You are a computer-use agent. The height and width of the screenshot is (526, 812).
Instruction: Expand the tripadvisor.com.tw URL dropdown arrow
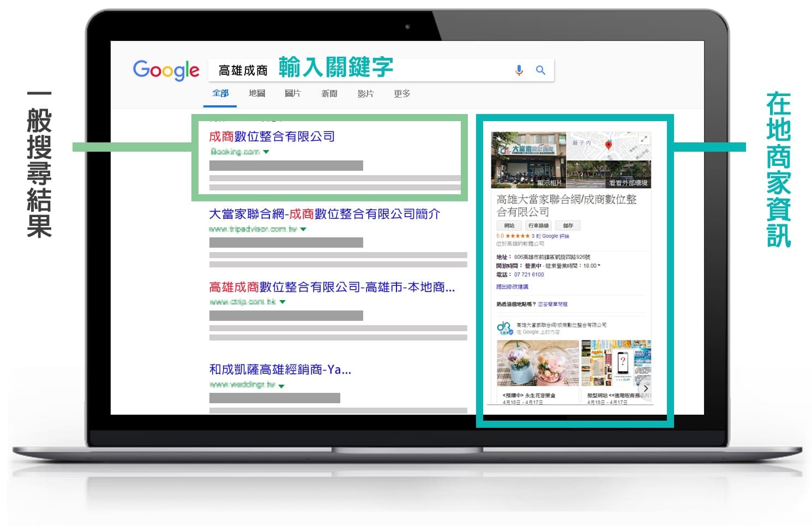point(303,230)
